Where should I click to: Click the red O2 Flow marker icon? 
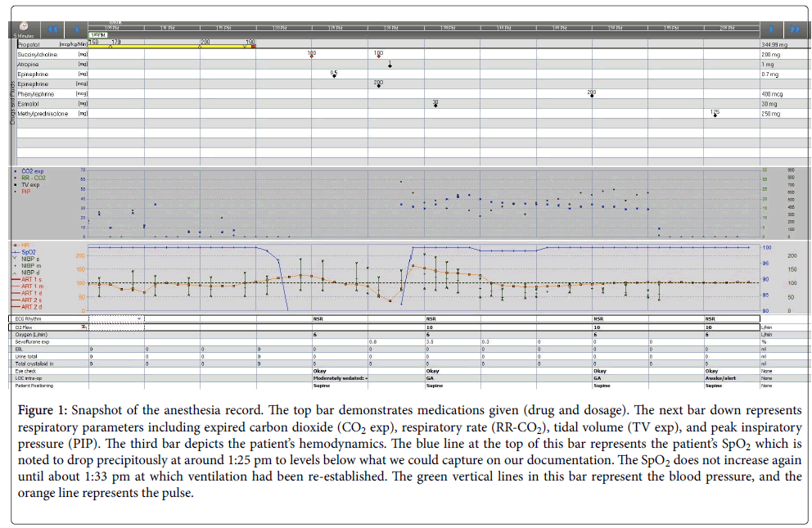click(x=83, y=327)
